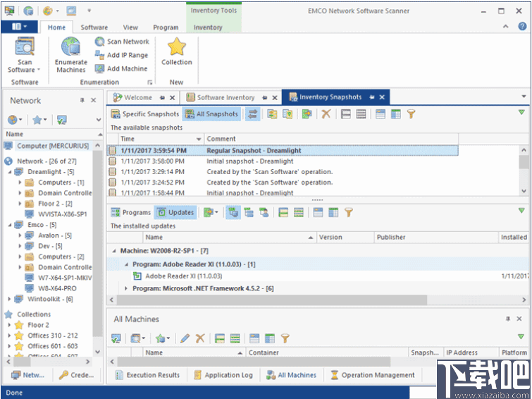Image resolution: width=532 pixels, height=399 pixels.
Task: Click the All Machines delete X icon
Action: [200, 338]
